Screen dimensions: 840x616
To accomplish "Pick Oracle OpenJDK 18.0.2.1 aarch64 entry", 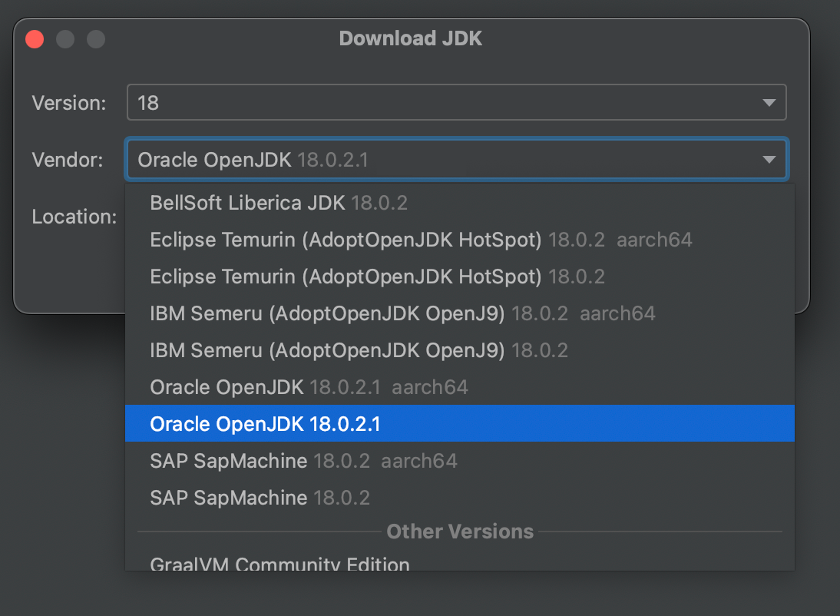I will tap(460, 387).
